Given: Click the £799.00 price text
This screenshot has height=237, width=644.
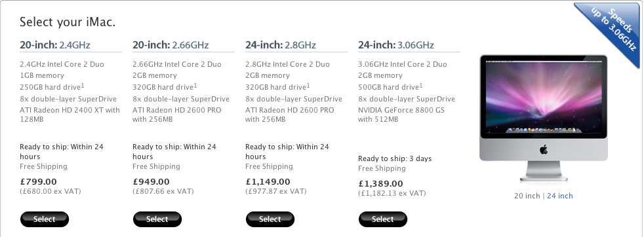Looking at the screenshot, I should [38, 181].
